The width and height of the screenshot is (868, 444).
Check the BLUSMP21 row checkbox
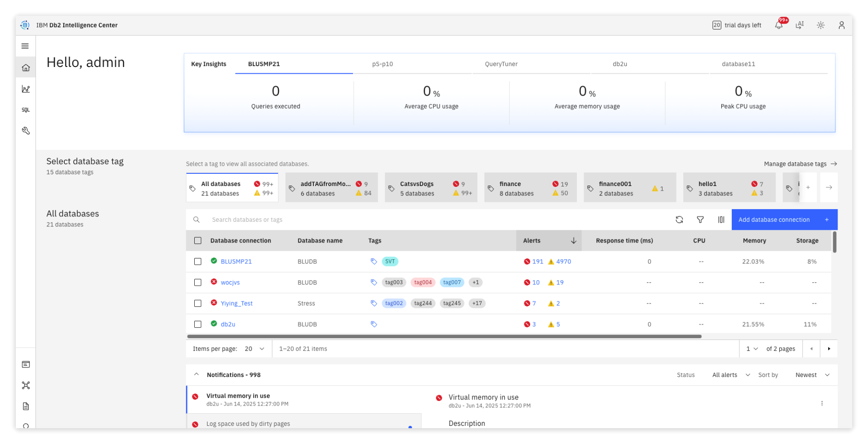198,261
